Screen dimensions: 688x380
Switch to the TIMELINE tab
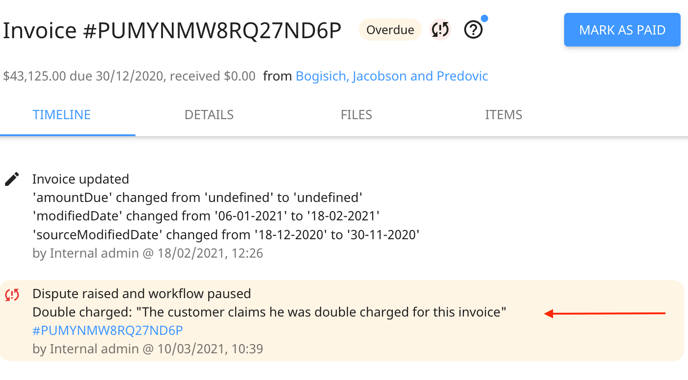(61, 115)
